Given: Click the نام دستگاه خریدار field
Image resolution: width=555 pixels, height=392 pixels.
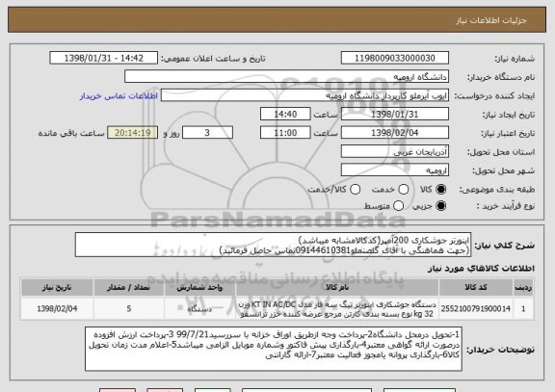Looking at the screenshot, I should 287,77.
